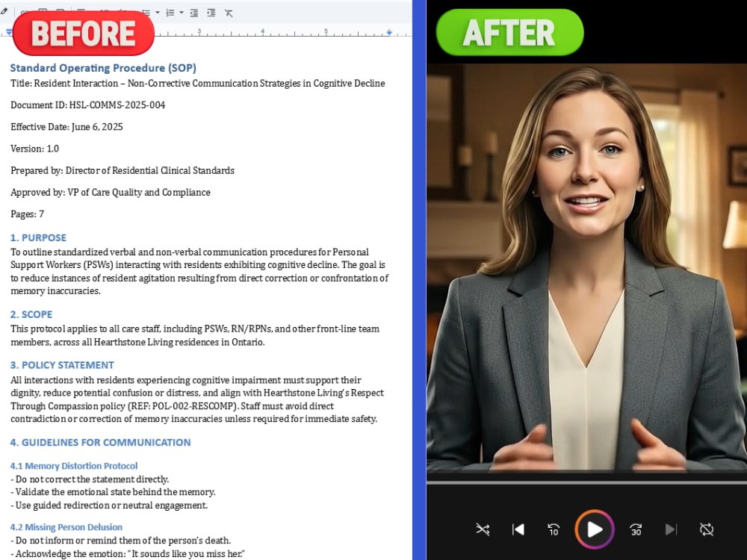The width and height of the screenshot is (747, 560).
Task: Click 'Prepared by: Director of Residential Clinical Standards'
Action: [x=123, y=170]
